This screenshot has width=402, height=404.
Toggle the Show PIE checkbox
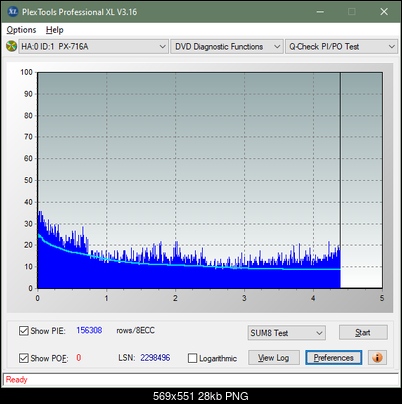tap(24, 331)
